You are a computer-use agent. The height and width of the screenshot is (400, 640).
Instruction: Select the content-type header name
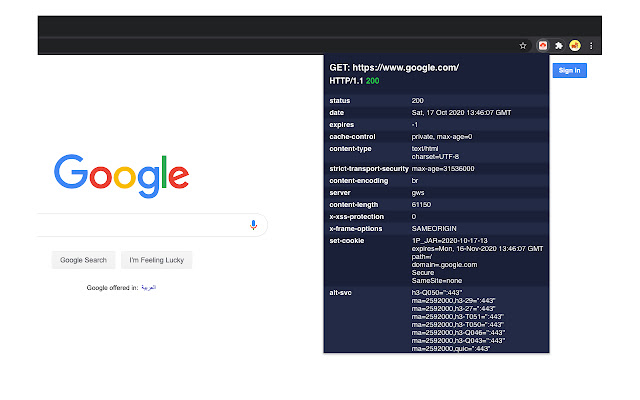pos(350,149)
